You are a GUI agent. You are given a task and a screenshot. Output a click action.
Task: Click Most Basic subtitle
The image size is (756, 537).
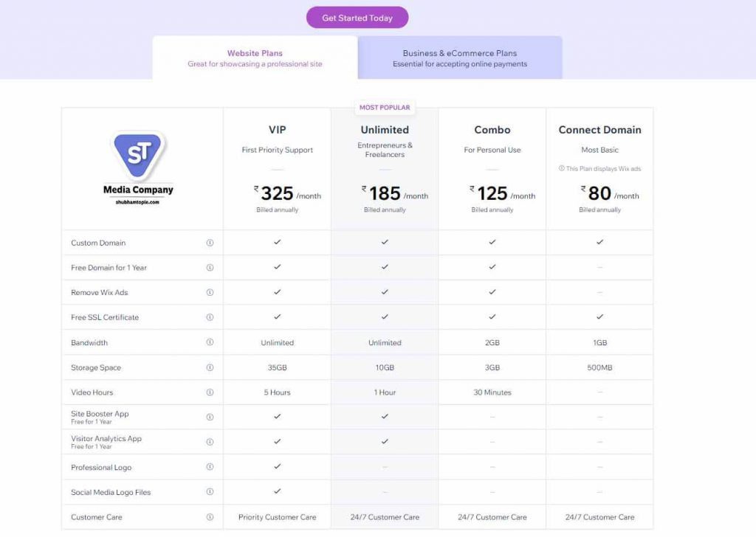tap(599, 150)
